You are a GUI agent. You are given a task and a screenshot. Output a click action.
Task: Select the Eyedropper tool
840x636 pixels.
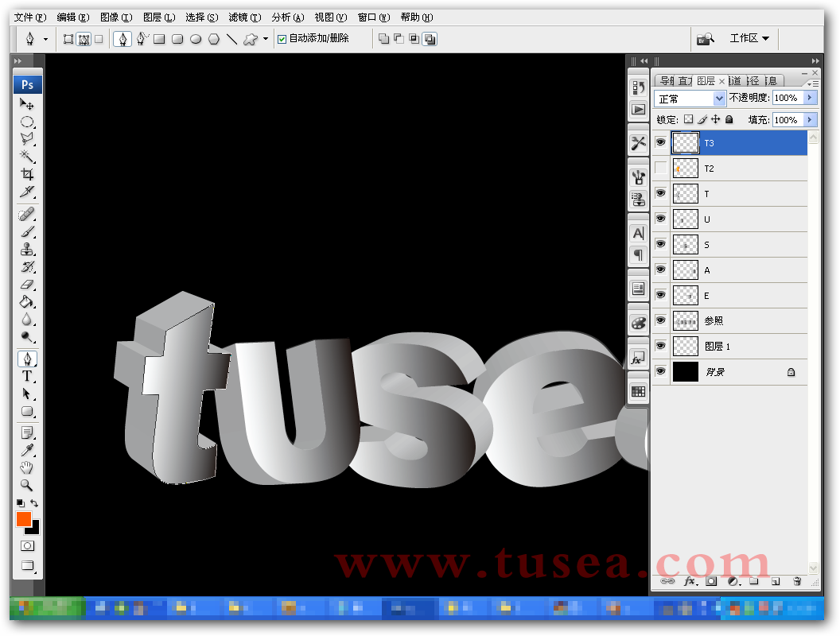click(x=27, y=450)
